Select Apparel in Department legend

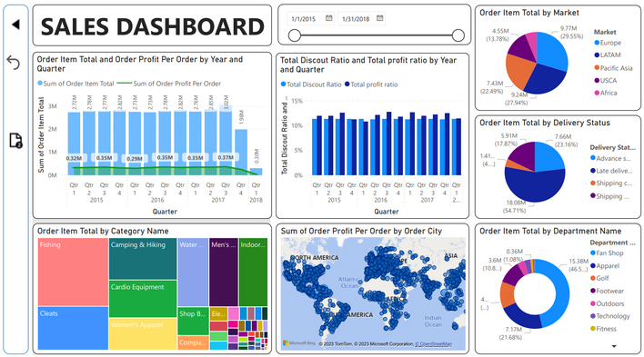(605, 266)
